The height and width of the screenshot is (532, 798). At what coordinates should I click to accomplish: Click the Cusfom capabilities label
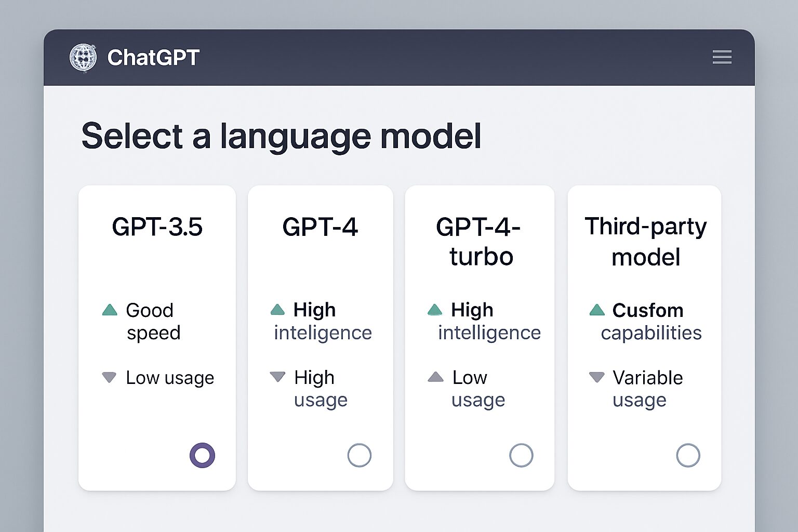click(651, 322)
